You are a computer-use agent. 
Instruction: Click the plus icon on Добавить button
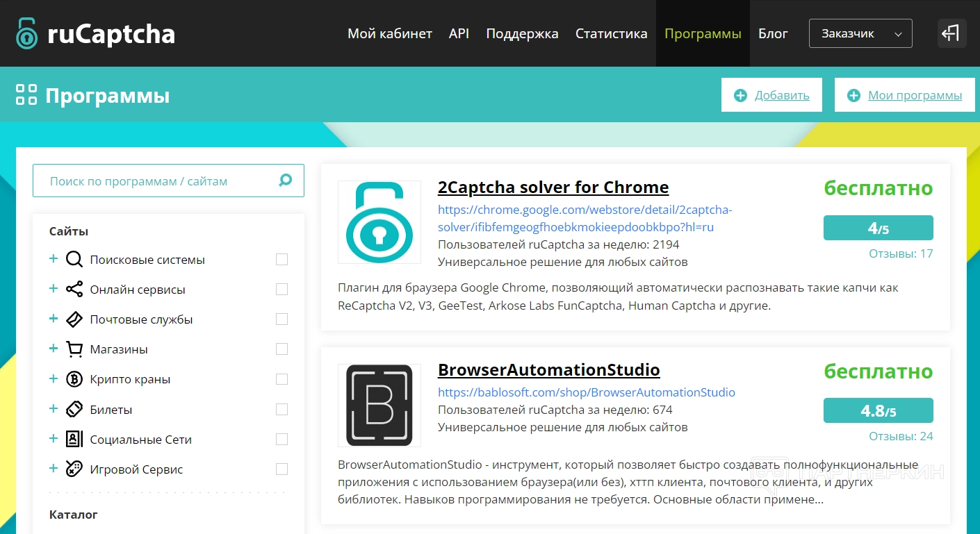(x=741, y=95)
